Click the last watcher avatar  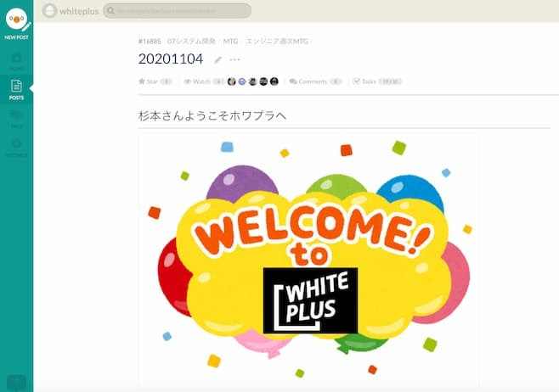coord(274,81)
